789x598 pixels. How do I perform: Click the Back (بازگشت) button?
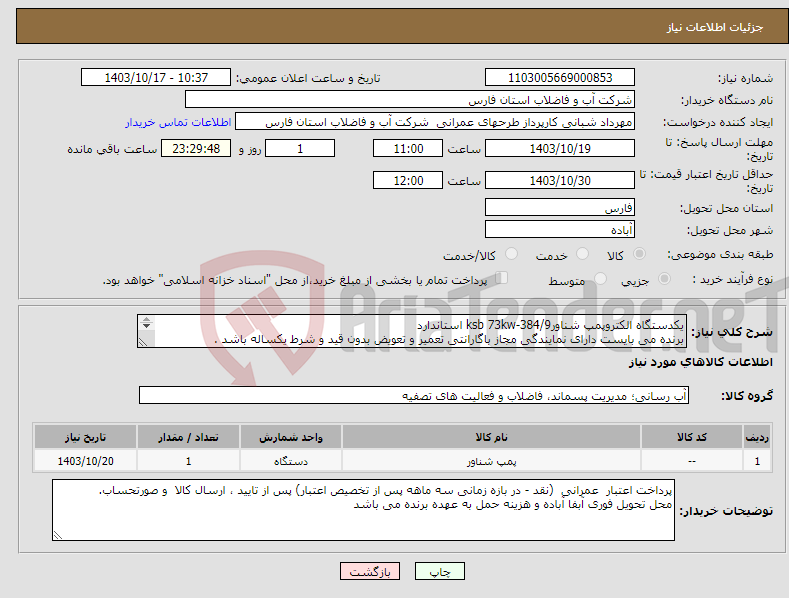[x=370, y=571]
